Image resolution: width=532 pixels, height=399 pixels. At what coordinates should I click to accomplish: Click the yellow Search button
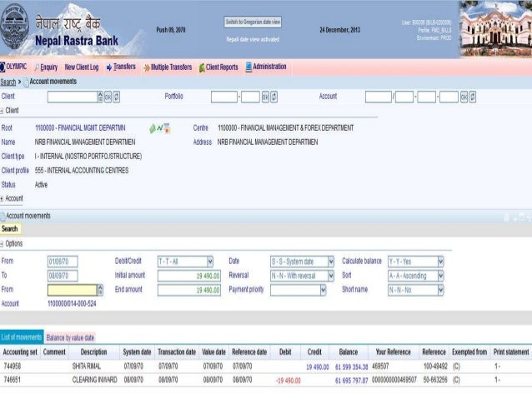click(x=10, y=229)
